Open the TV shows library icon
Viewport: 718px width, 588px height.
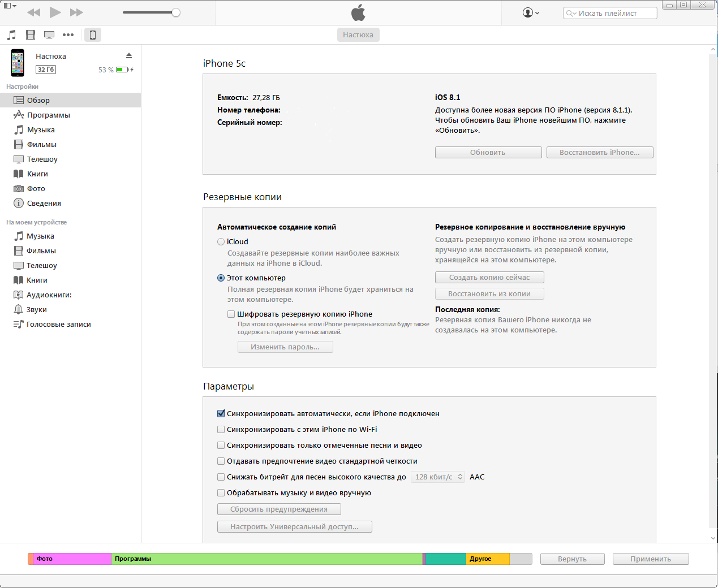click(x=49, y=35)
